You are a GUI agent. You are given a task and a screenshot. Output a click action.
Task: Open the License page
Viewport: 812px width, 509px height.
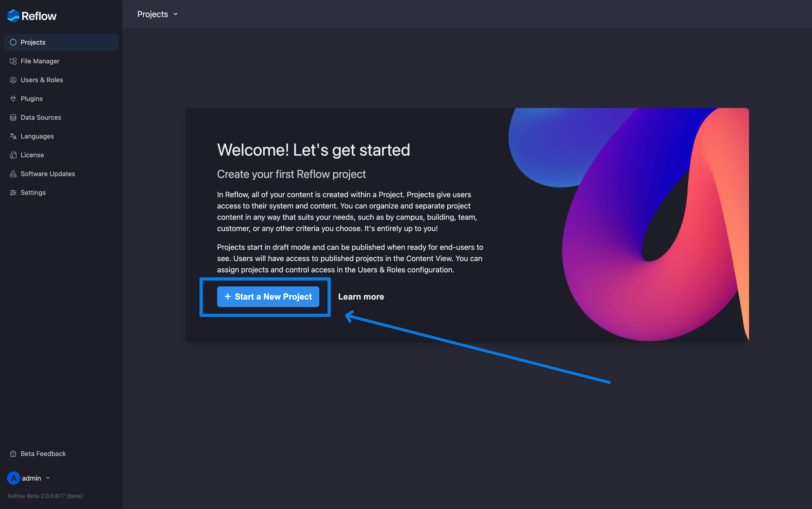click(x=61, y=155)
